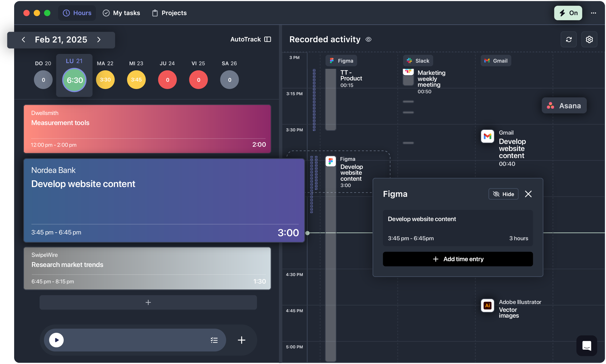
Task: Toggle the eye icon beside Recorded activity
Action: click(368, 39)
